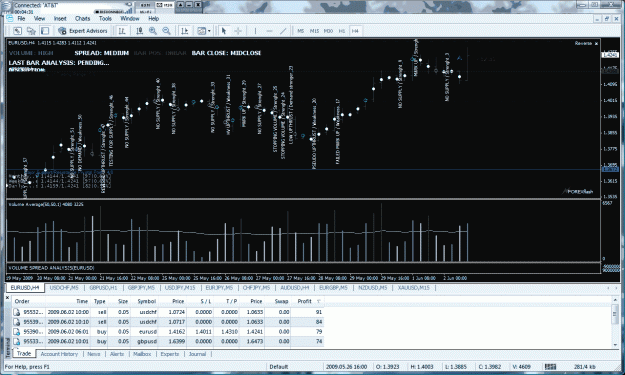The image size is (625, 375).
Task: Click the Expert Advisors button
Action: pyautogui.click(x=83, y=31)
